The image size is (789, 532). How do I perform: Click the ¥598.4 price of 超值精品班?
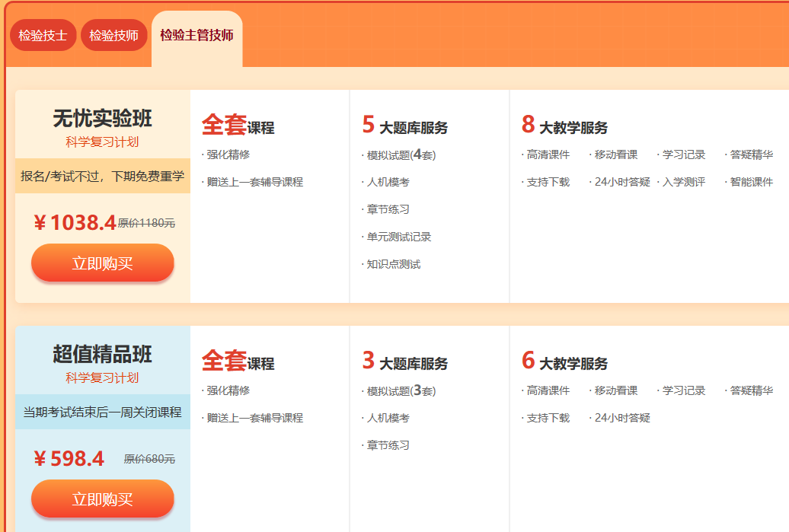[x=69, y=458]
